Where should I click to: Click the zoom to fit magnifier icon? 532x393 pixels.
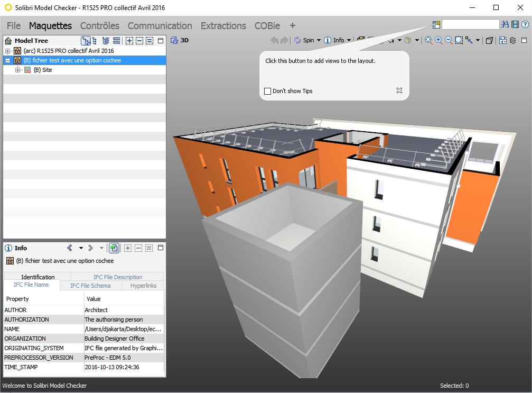click(428, 40)
